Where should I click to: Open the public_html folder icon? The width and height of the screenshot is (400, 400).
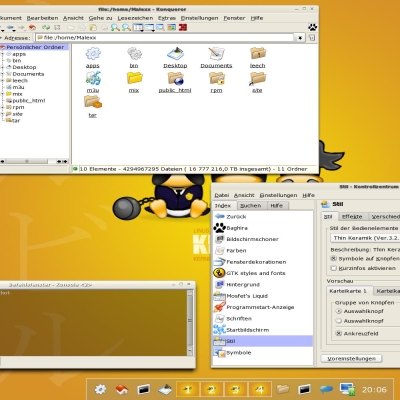(175, 79)
